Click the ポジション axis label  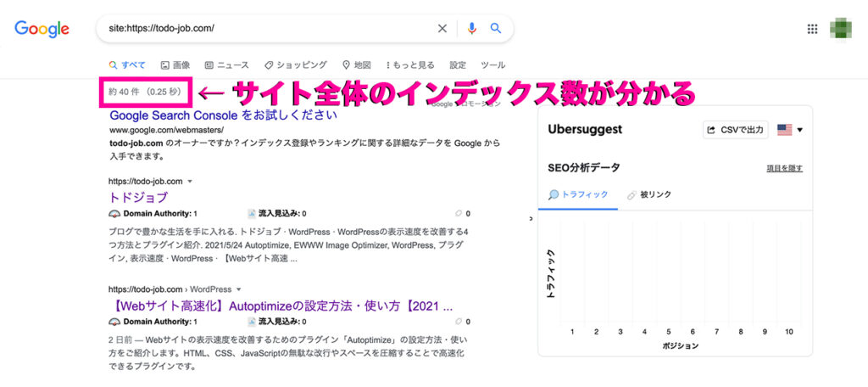681,346
